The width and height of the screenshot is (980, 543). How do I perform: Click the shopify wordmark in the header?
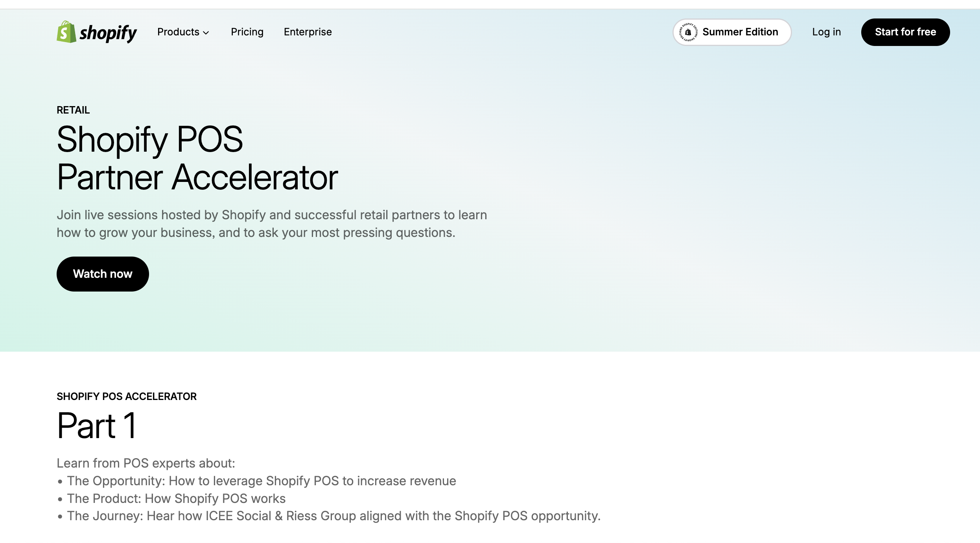[108, 33]
